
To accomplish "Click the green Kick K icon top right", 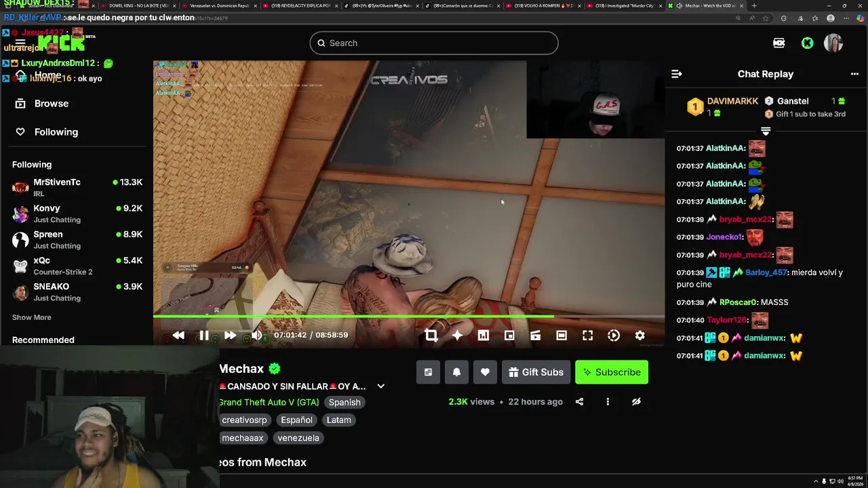I will (x=807, y=43).
